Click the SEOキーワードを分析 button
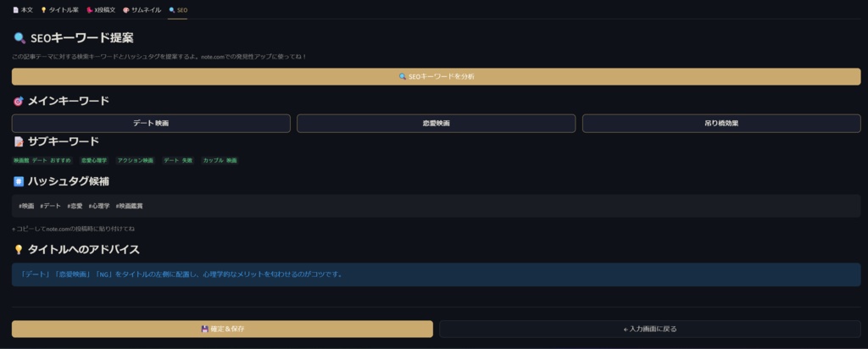Screen dimensions: 868x349 click(x=437, y=77)
